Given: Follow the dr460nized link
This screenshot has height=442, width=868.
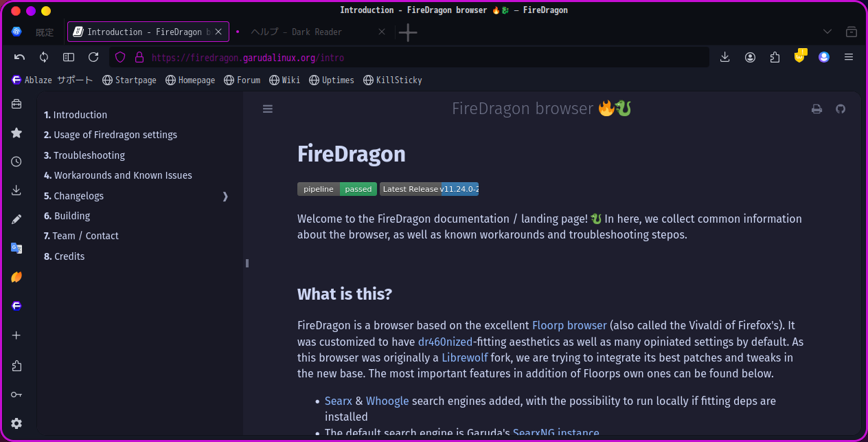Looking at the screenshot, I should pos(445,342).
